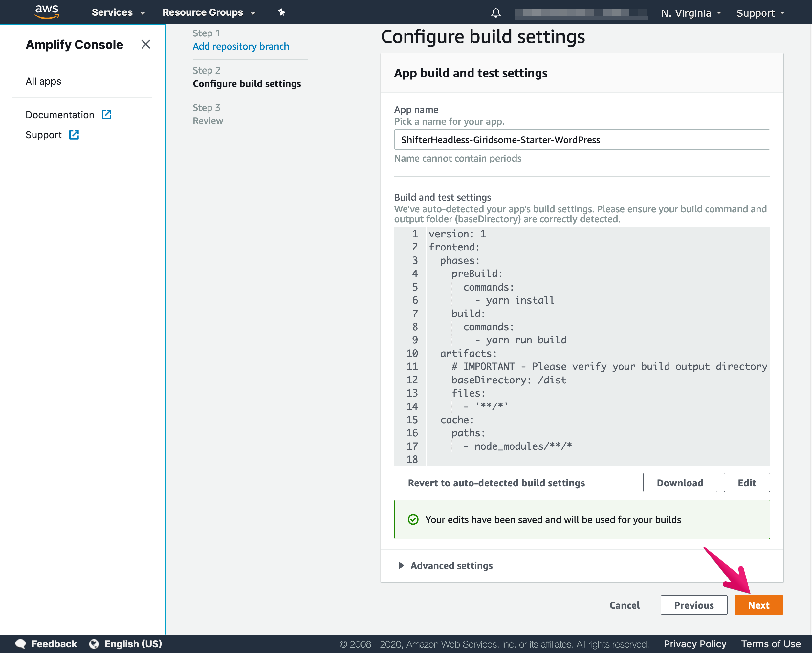Click line 12 'baseDirectory: /dist' in editor

tap(508, 380)
